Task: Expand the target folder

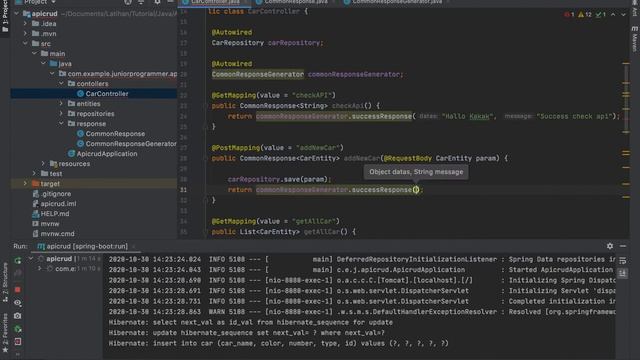Action: pyautogui.click(x=25, y=183)
